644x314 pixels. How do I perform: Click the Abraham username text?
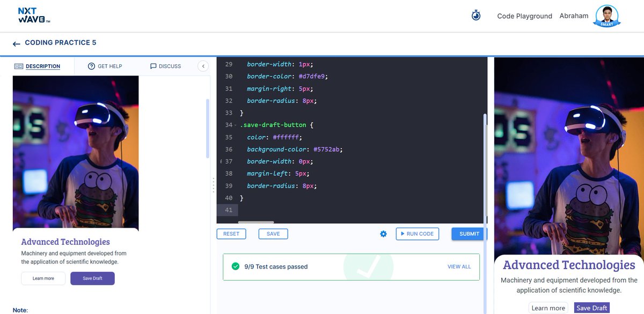[574, 16]
